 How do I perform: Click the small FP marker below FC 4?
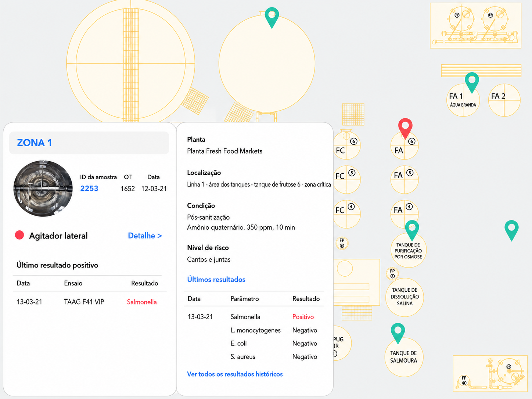click(342, 243)
